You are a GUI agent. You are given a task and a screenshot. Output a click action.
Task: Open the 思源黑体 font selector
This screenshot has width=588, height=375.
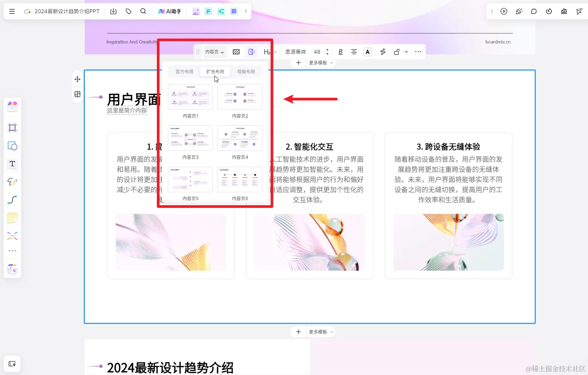pos(296,52)
